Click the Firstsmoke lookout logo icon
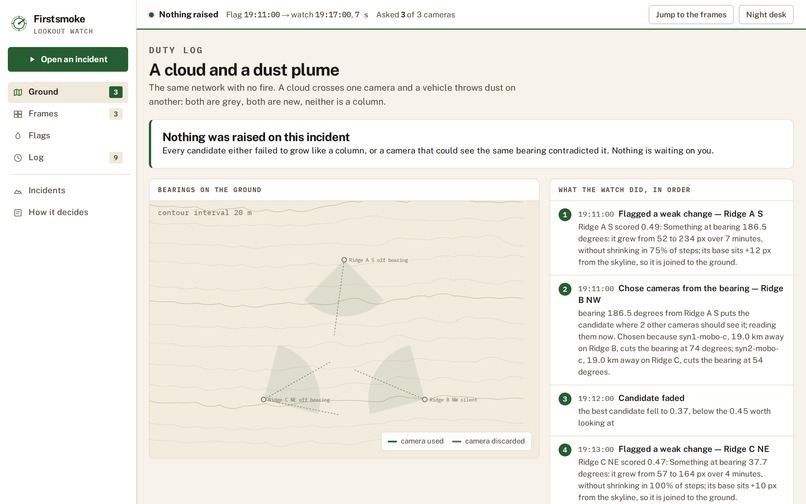Image resolution: width=806 pixels, height=504 pixels. click(19, 23)
